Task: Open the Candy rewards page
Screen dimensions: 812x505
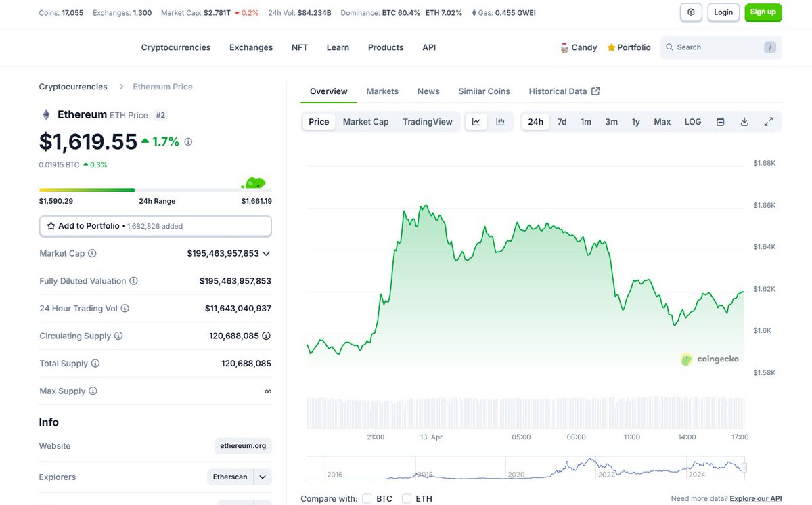Action: coord(579,47)
